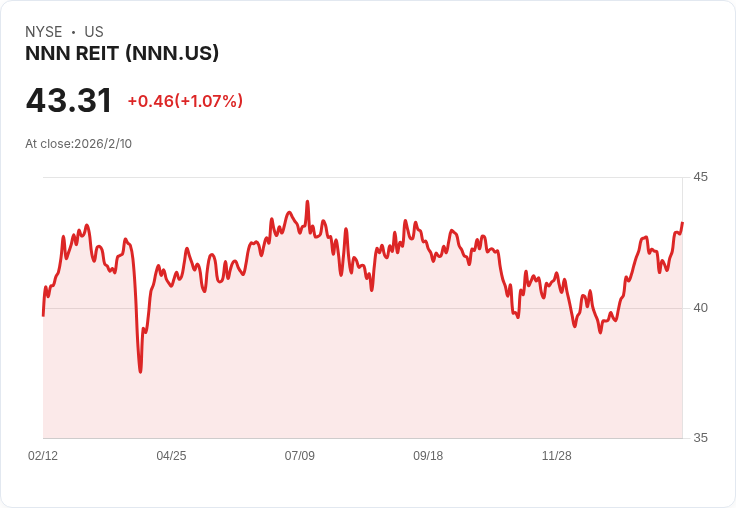Select the 11/28 date label
This screenshot has height=508, width=736.
tap(557, 455)
